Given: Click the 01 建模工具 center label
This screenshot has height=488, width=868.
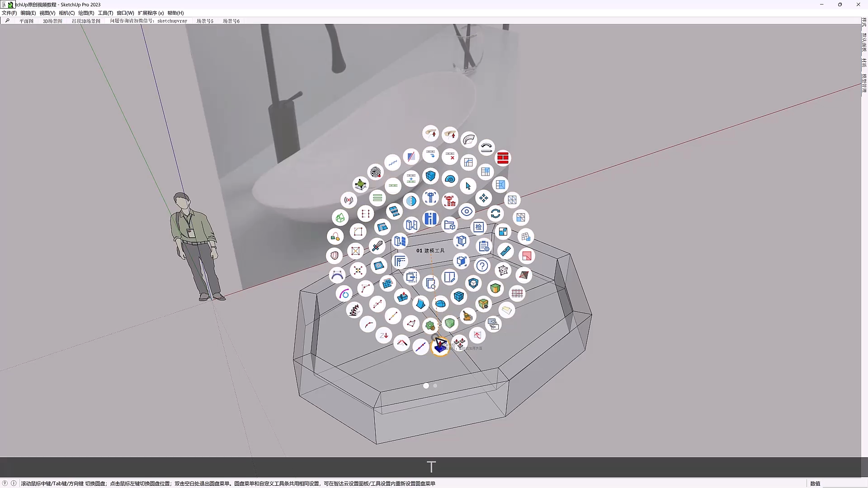Looking at the screenshot, I should coord(430,250).
